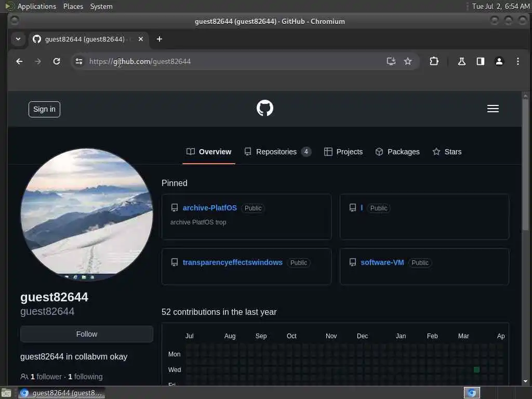532x399 pixels.
Task: Click the guest82644 profile avatar
Action: [x=87, y=215]
